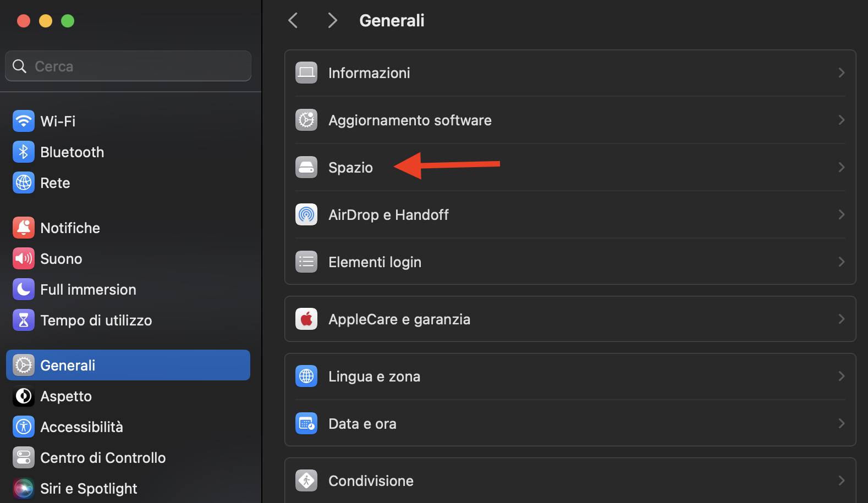Viewport: 868px width, 503px height.
Task: Select Centro di Controllo label
Action: point(103,457)
